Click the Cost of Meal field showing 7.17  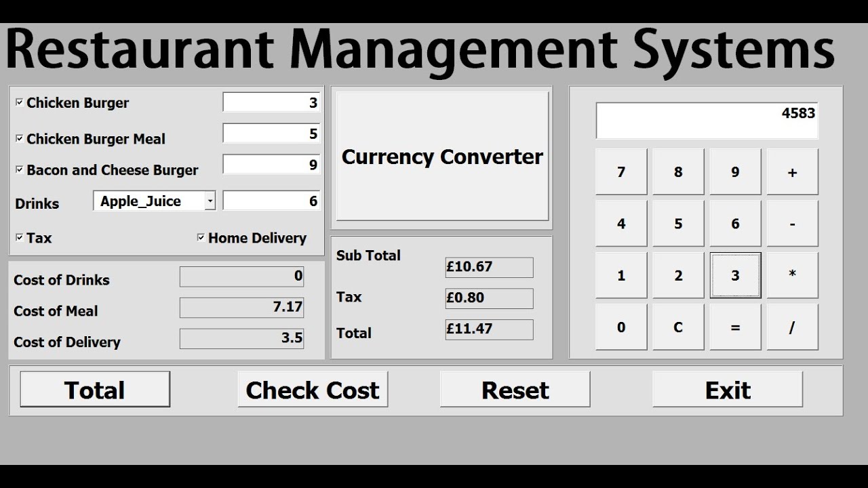coord(241,307)
